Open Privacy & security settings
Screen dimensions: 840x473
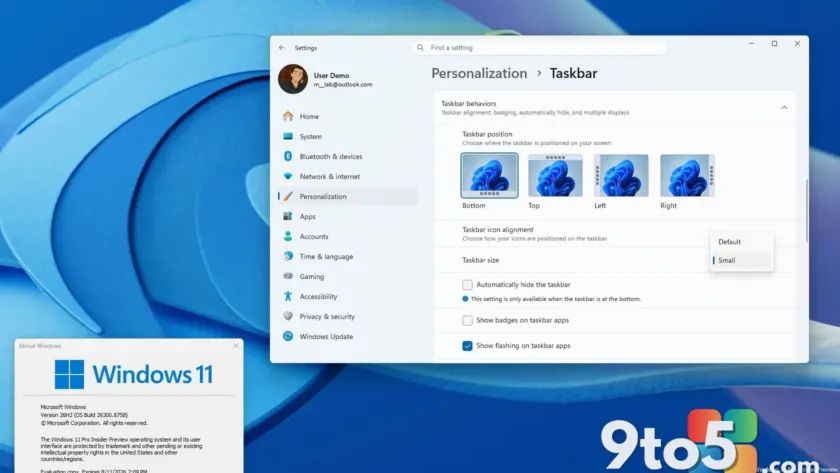(348, 316)
